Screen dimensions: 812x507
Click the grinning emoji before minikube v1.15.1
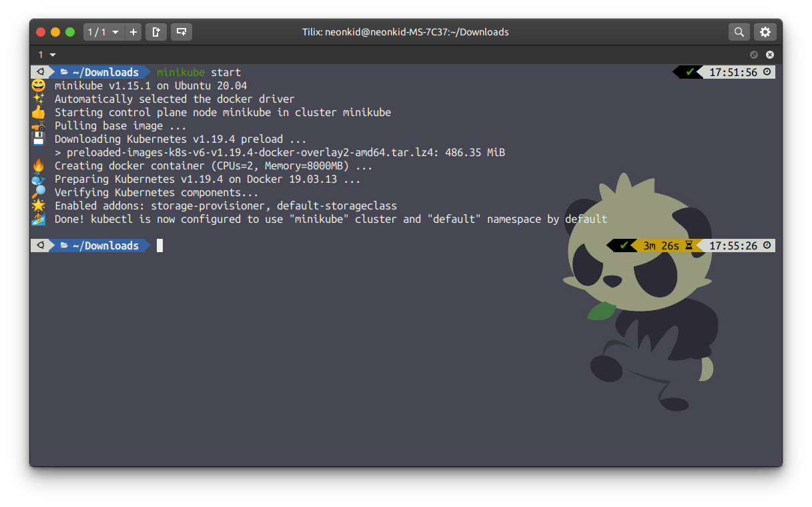[x=39, y=85]
